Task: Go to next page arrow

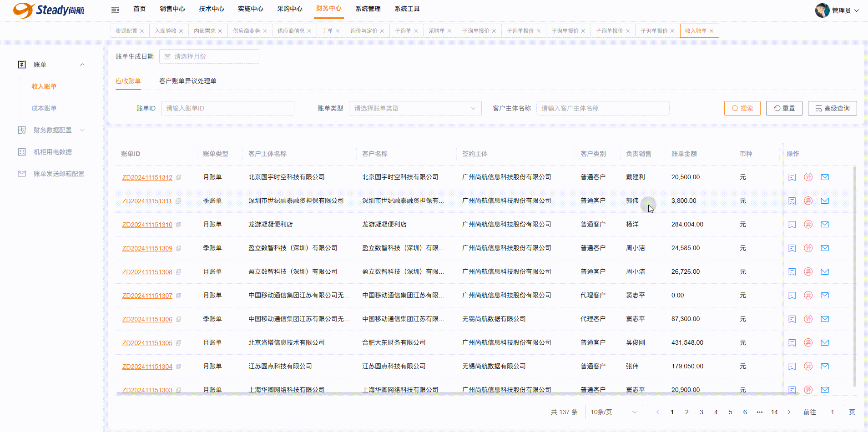Action: click(x=789, y=412)
